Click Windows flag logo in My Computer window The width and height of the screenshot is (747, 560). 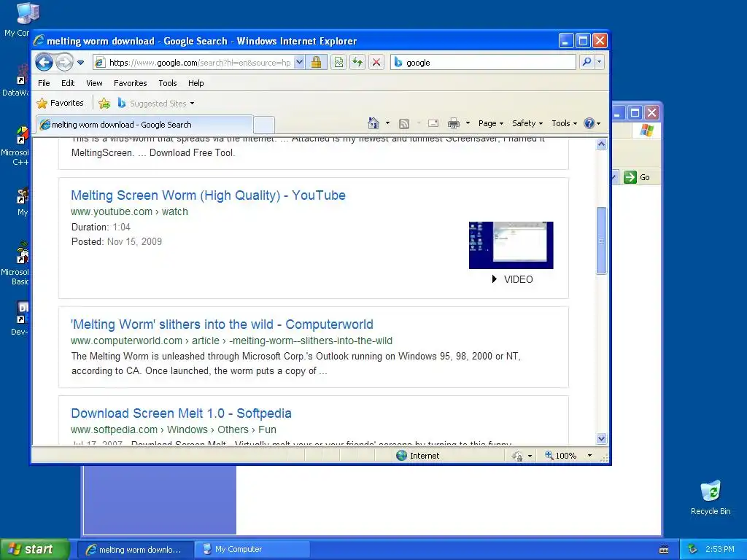point(646,130)
